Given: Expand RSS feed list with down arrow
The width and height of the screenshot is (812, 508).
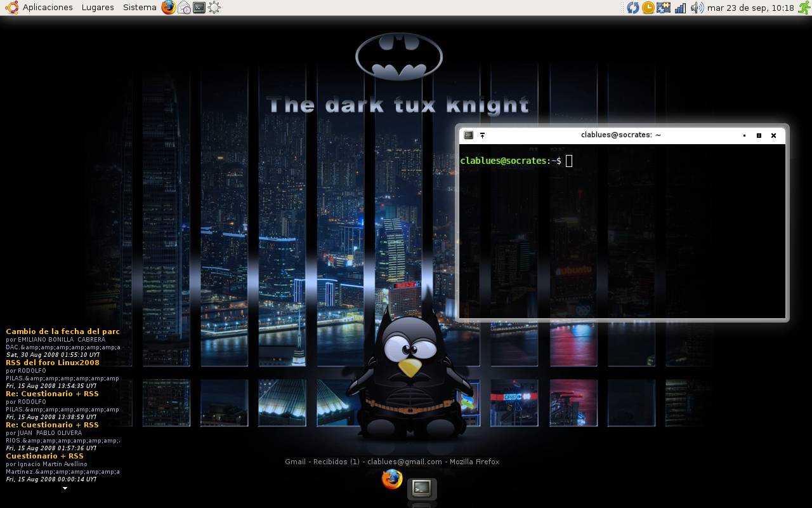Looking at the screenshot, I should [x=65, y=488].
